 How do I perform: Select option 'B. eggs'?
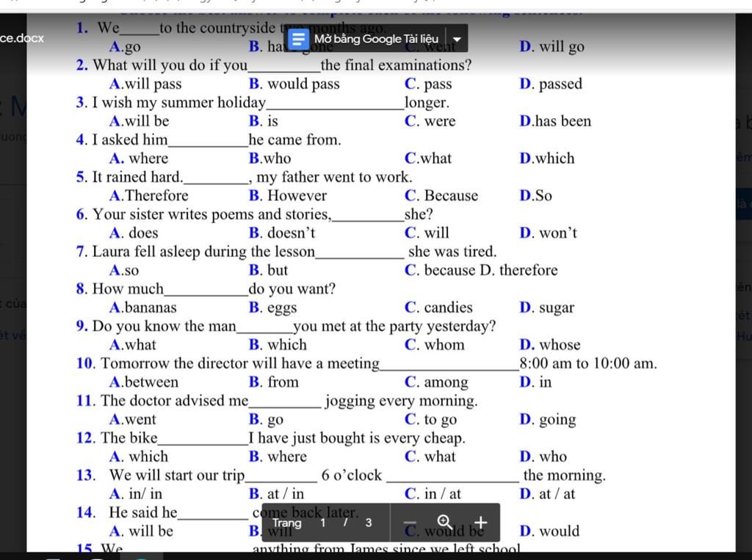pos(273,308)
